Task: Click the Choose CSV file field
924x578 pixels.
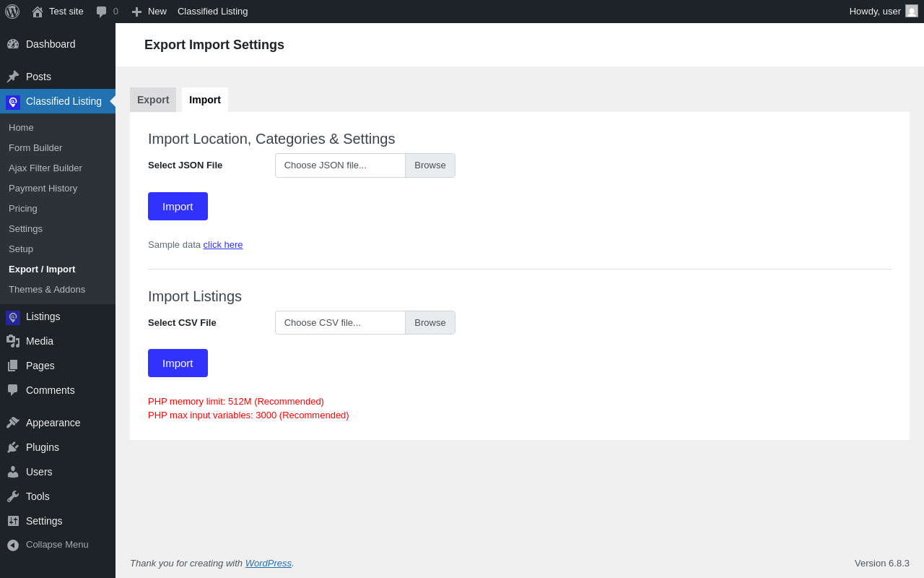Action: coord(340,323)
